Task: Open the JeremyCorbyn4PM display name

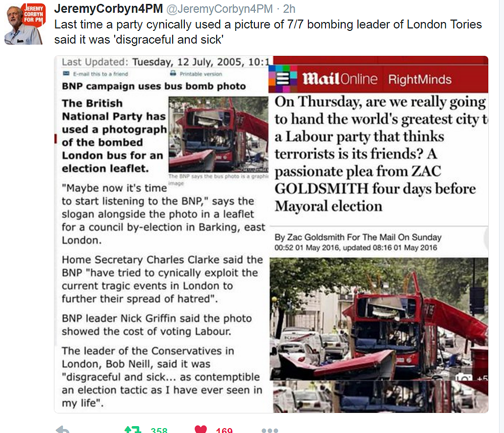Action: (x=108, y=9)
